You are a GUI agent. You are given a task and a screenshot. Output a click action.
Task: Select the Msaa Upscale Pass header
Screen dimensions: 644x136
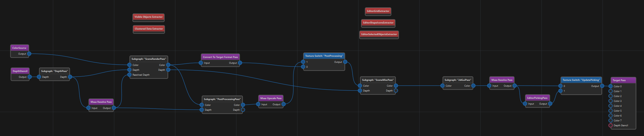click(x=271, y=98)
